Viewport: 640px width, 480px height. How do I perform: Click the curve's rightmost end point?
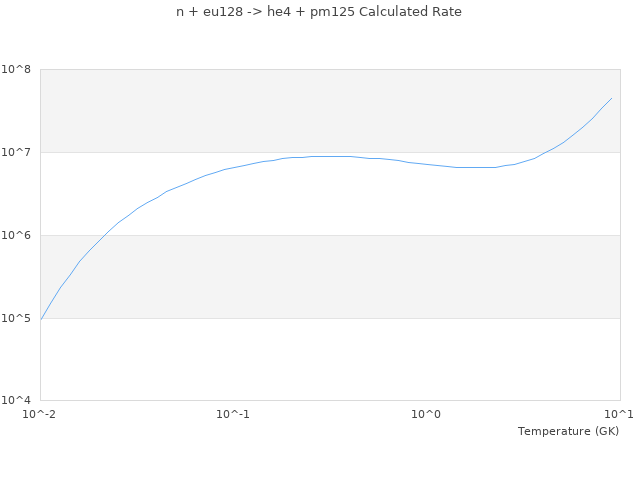(x=611, y=98)
